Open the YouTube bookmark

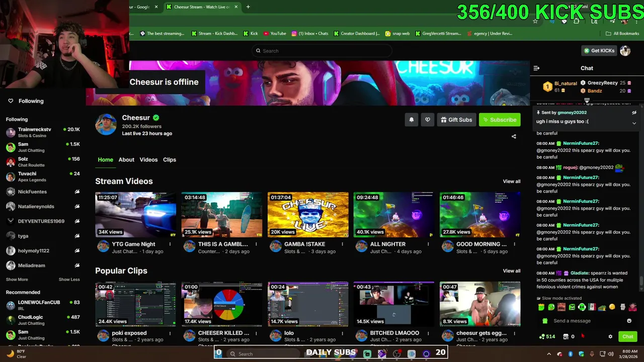point(275,34)
